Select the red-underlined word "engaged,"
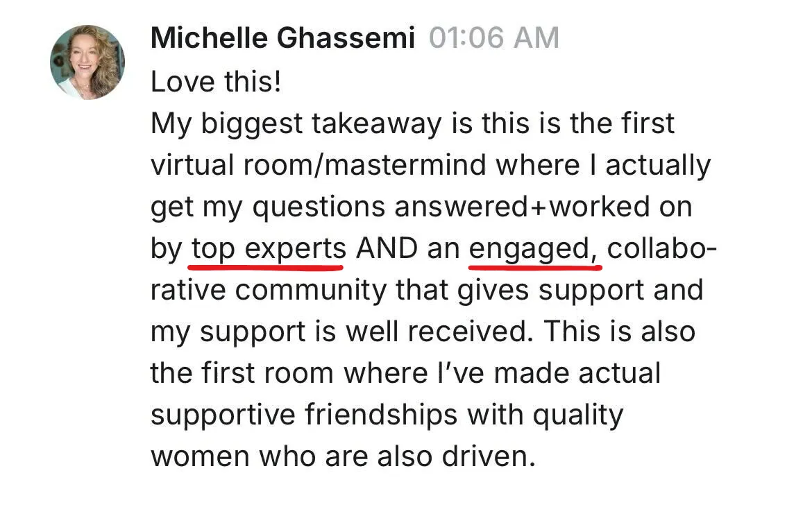 pos(533,250)
